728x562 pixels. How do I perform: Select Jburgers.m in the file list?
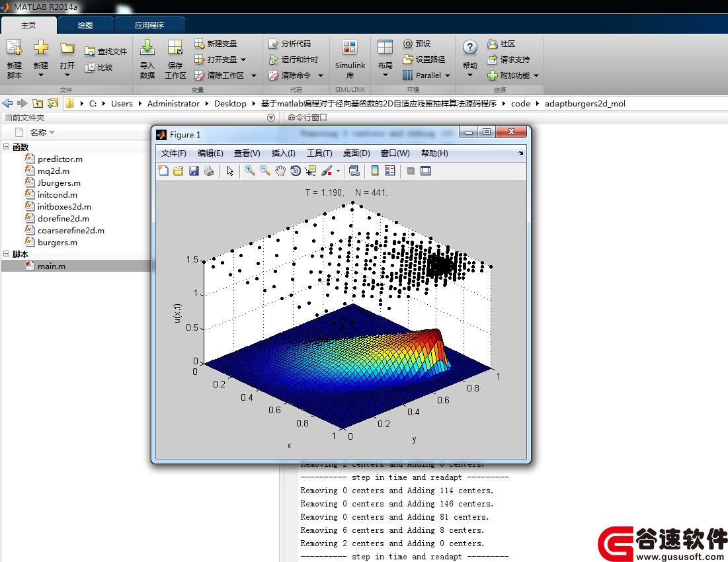tap(59, 183)
